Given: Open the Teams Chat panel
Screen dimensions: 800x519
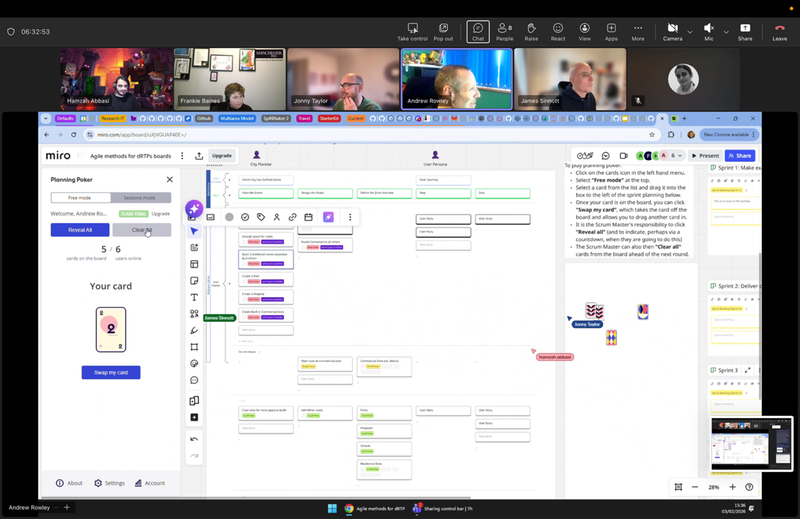Looking at the screenshot, I should (478, 30).
